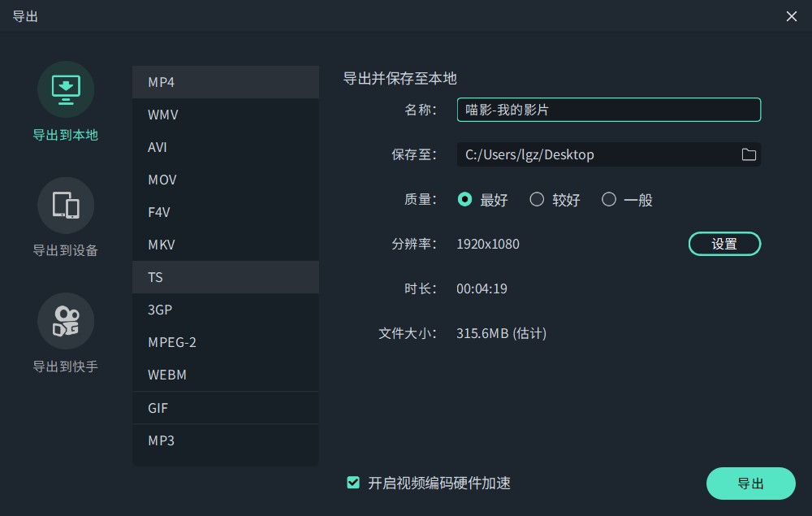
Task: Edit the video name 喵影-我的影片
Action: tap(609, 109)
